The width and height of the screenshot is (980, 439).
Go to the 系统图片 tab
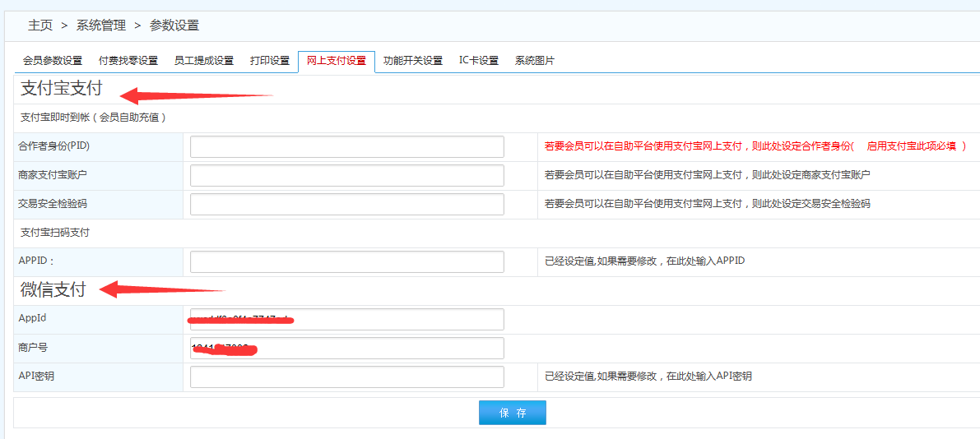[535, 61]
